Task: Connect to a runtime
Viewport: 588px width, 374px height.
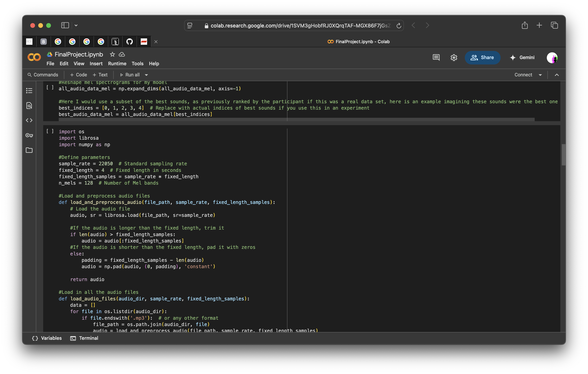Action: 523,75
